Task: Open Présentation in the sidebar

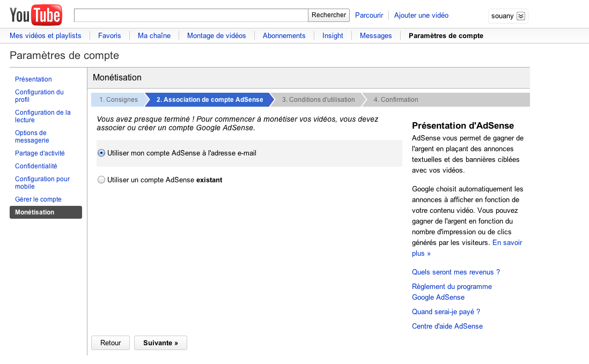Action: (x=33, y=79)
